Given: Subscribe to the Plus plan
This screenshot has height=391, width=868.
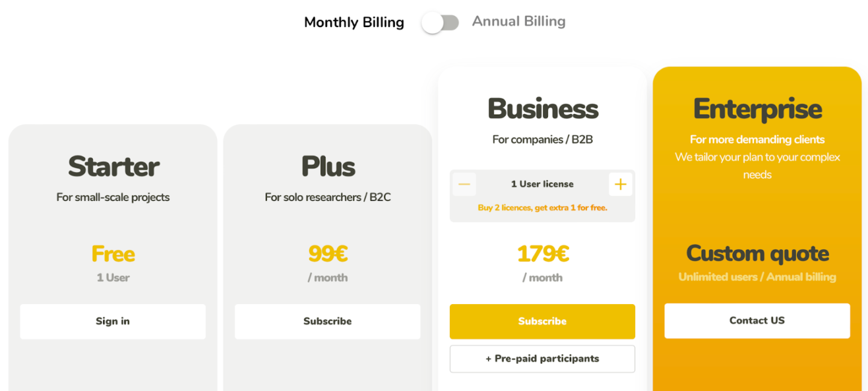Looking at the screenshot, I should [x=327, y=321].
